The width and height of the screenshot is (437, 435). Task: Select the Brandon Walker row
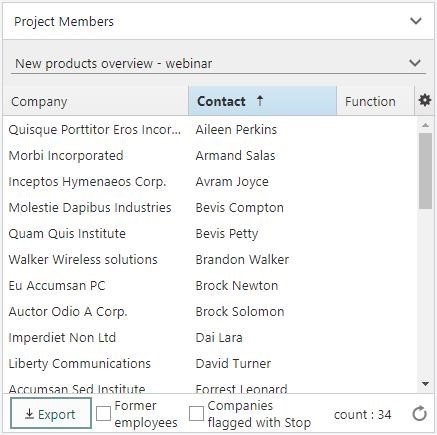point(210,260)
